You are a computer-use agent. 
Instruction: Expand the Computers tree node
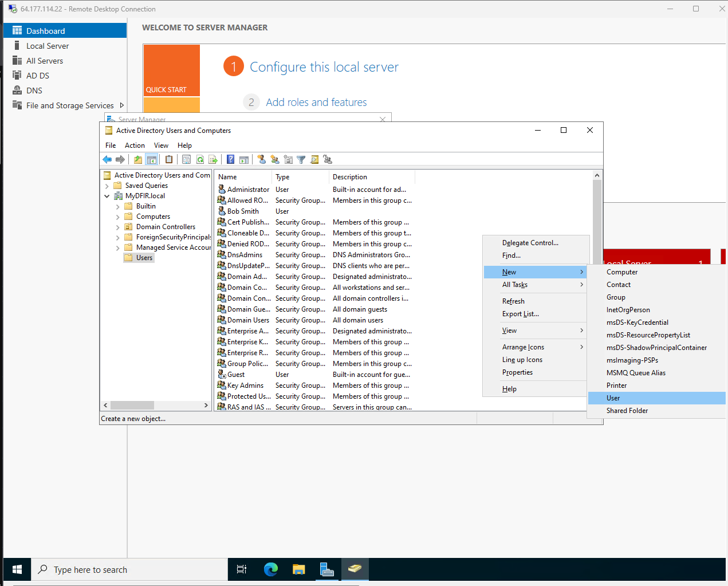click(x=118, y=217)
